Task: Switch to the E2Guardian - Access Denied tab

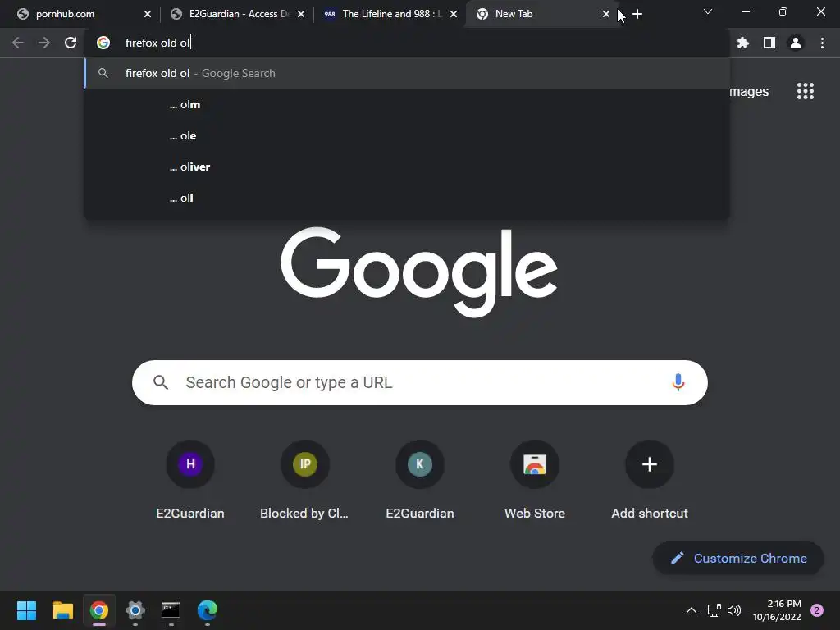Action: 235,14
